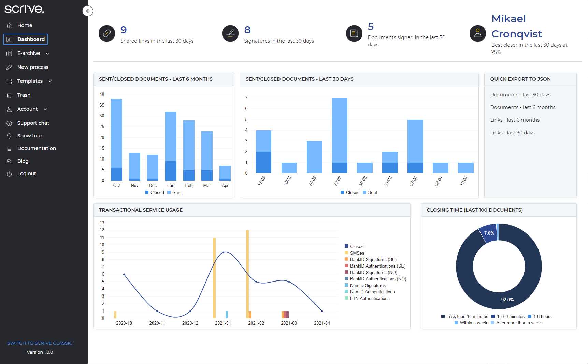This screenshot has width=588, height=364.
Task: Collapse the sidebar with the arrow button
Action: (x=88, y=11)
